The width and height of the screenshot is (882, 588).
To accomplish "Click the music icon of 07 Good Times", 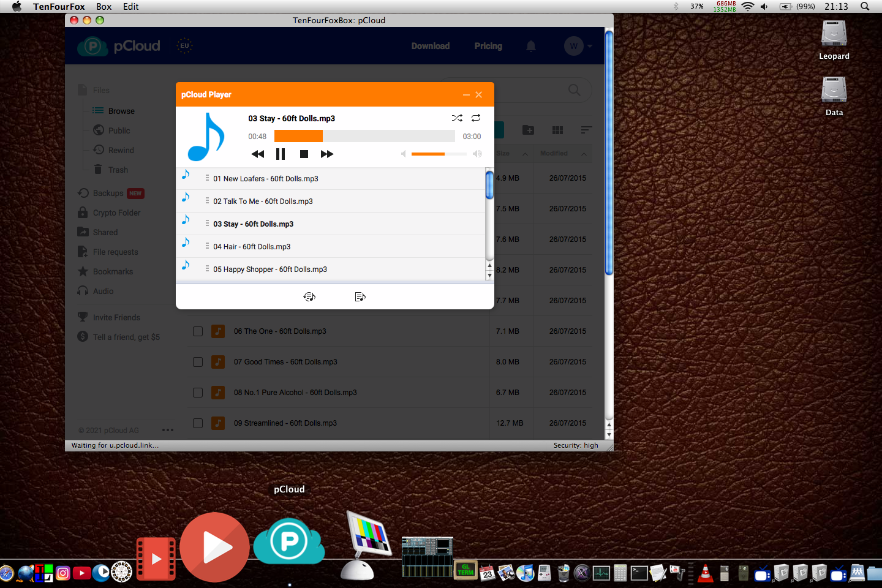I will [x=218, y=362].
